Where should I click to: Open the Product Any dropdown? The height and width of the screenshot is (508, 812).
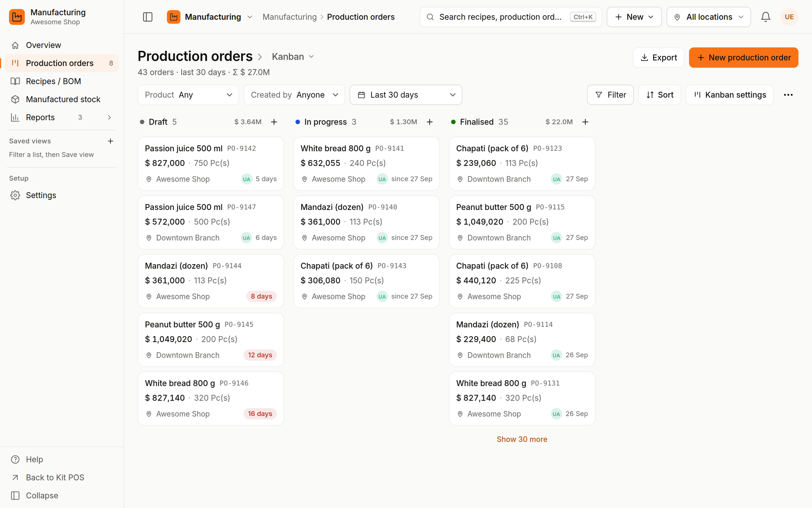(x=188, y=95)
